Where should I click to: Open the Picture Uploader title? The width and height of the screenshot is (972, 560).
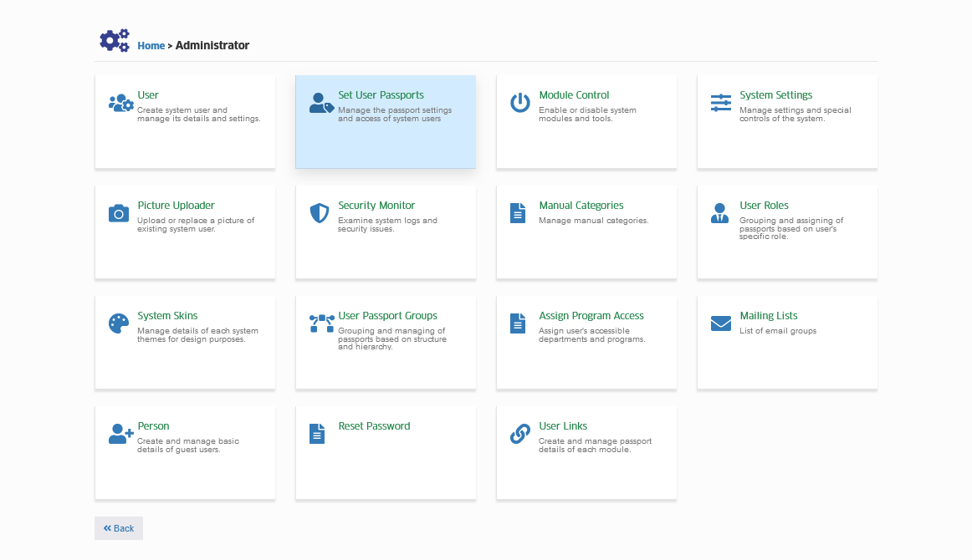click(176, 206)
